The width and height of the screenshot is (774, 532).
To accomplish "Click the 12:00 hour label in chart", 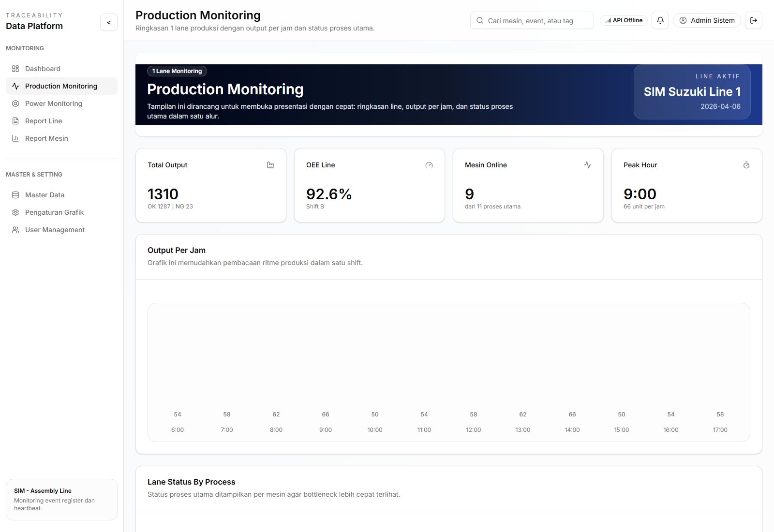I will tap(474, 430).
